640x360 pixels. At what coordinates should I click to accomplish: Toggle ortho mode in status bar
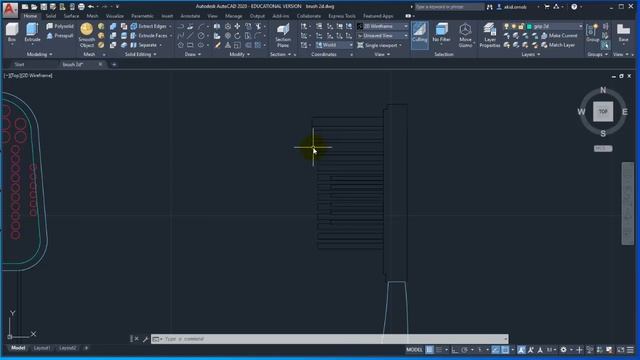(455, 350)
